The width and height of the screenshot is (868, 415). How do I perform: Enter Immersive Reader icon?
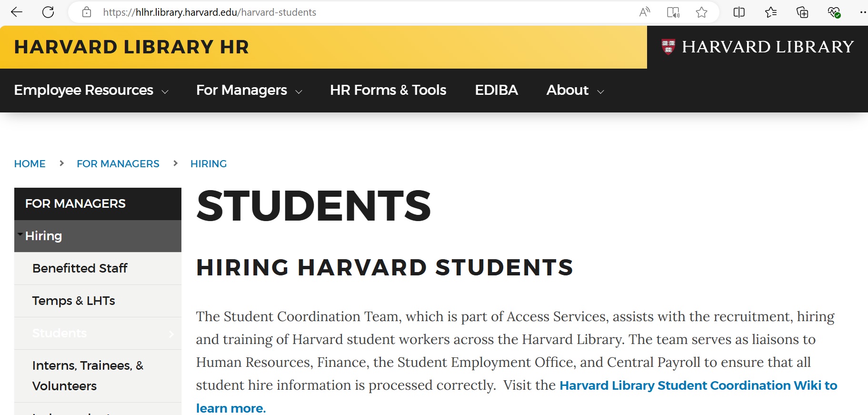673,12
